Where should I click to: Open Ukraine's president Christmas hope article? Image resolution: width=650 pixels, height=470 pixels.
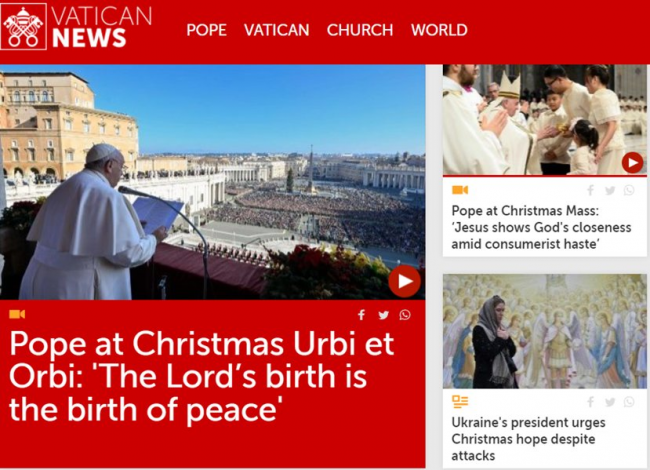(528, 439)
